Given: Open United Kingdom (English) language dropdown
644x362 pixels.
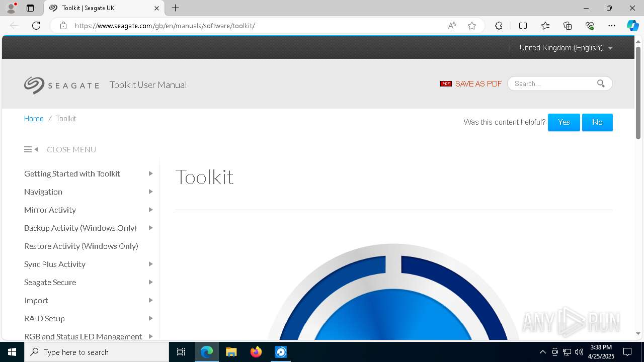Looking at the screenshot, I should point(566,48).
